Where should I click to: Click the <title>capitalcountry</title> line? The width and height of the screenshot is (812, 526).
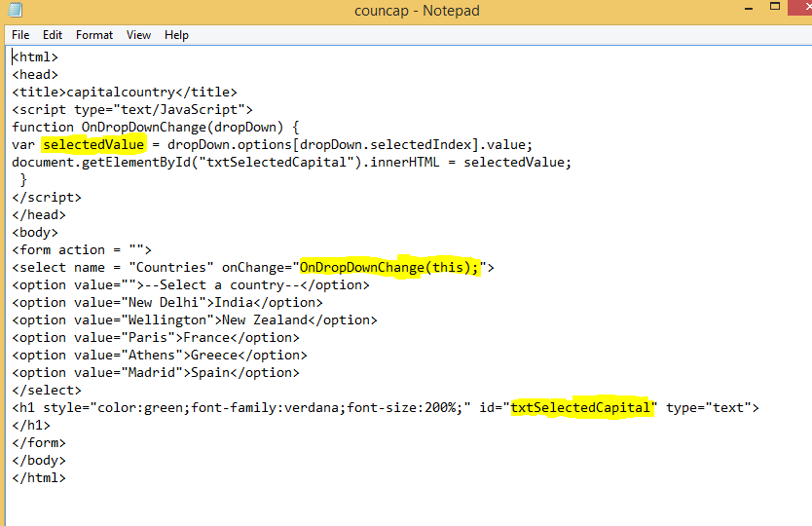[125, 93]
